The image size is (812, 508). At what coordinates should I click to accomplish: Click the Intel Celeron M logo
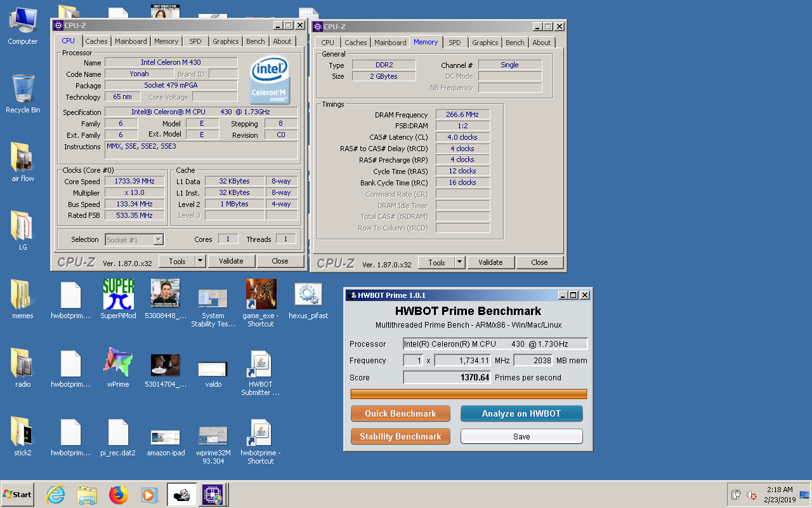pyautogui.click(x=270, y=81)
